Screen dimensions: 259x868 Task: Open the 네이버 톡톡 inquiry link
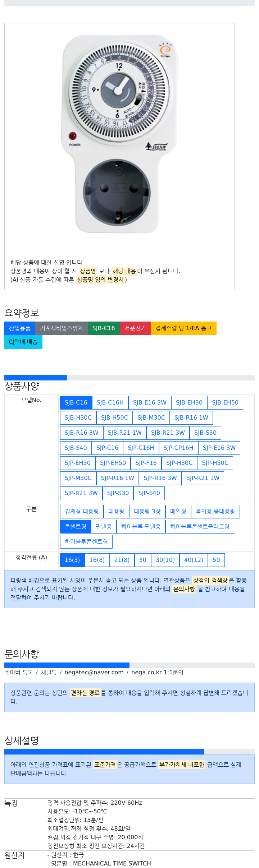point(19,673)
